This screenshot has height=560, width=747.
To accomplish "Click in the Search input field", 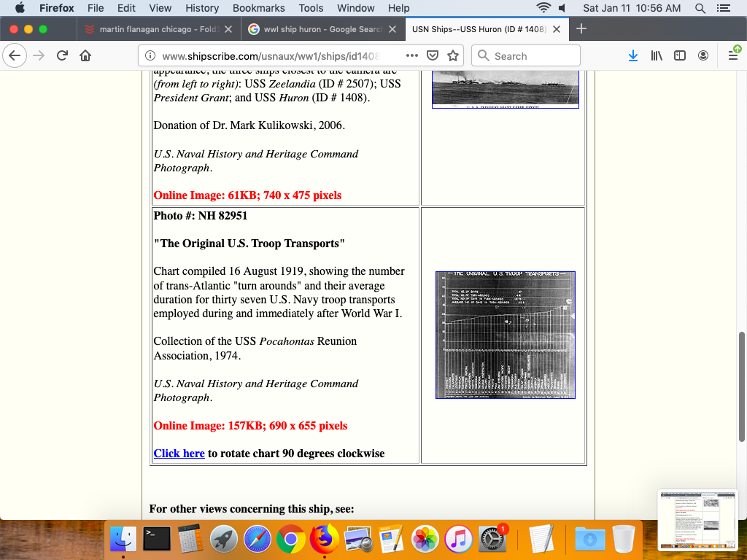I will tap(533, 56).
